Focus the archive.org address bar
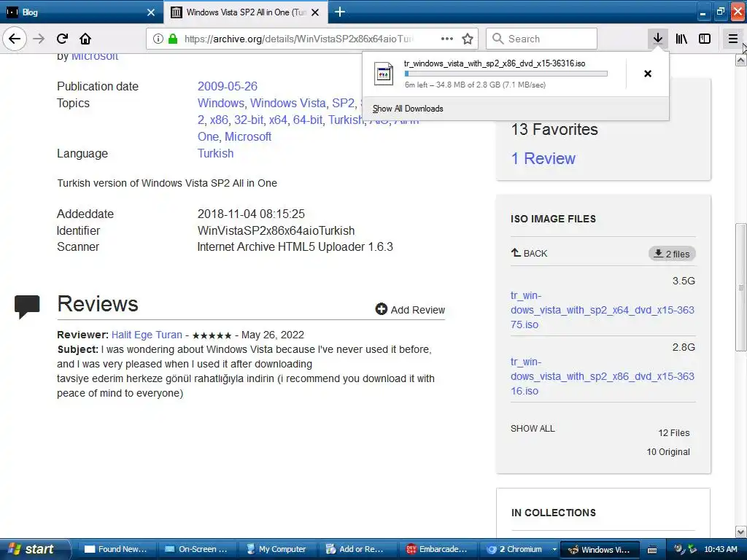The image size is (747, 560). click(298, 39)
